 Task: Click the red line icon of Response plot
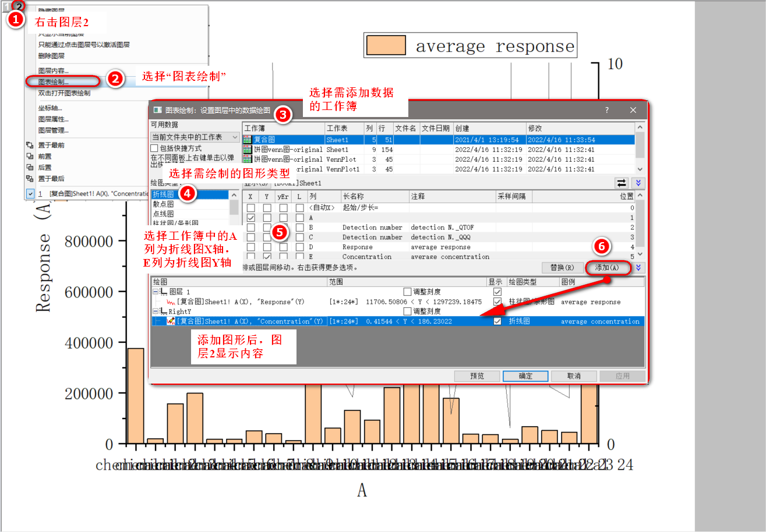click(171, 302)
